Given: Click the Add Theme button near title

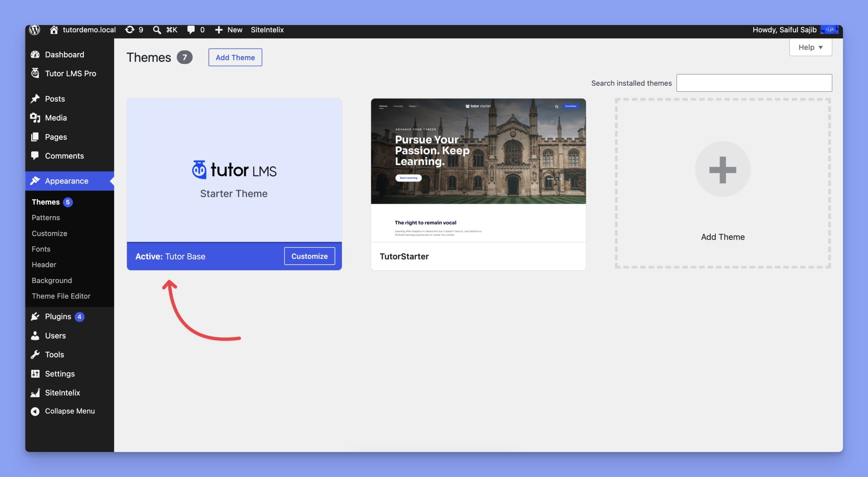Looking at the screenshot, I should 235,57.
